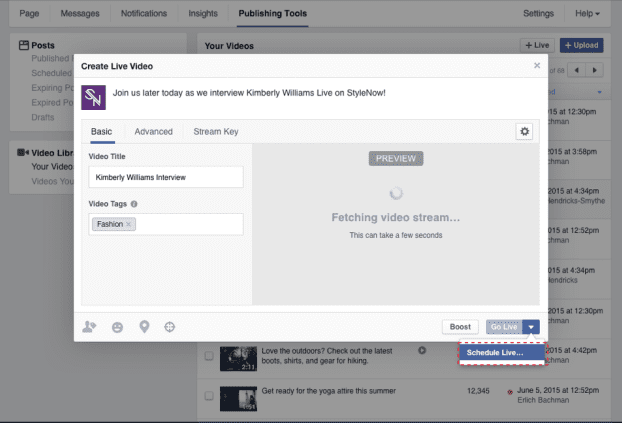Click the Video Tags info icon

134,204
